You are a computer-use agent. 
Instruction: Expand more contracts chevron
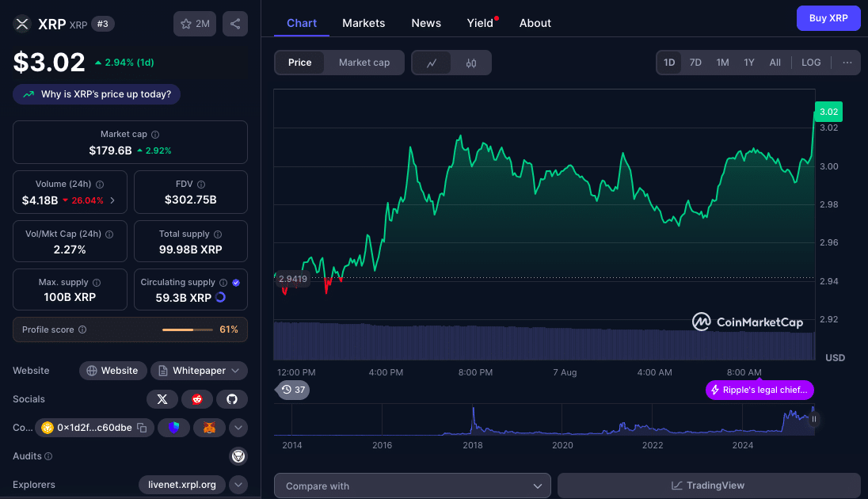(x=238, y=428)
